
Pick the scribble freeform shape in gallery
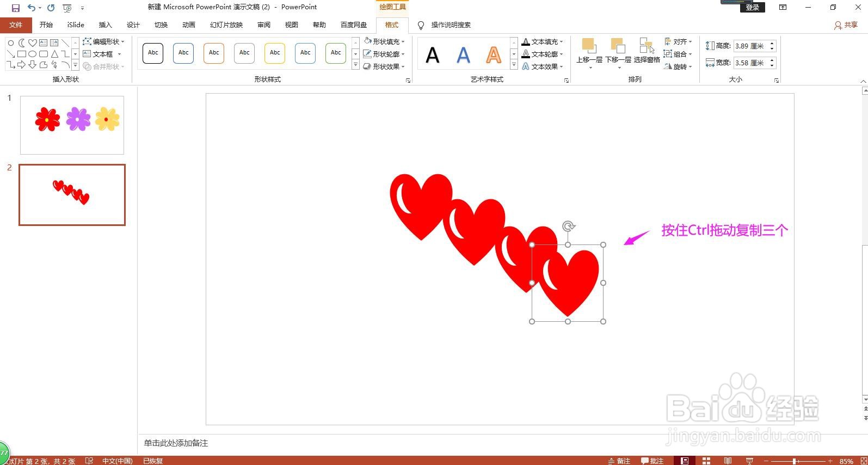coord(54,65)
